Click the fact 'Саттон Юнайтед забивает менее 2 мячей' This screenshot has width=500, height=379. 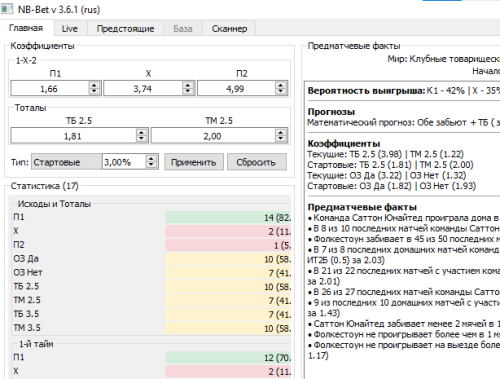pyautogui.click(x=404, y=324)
